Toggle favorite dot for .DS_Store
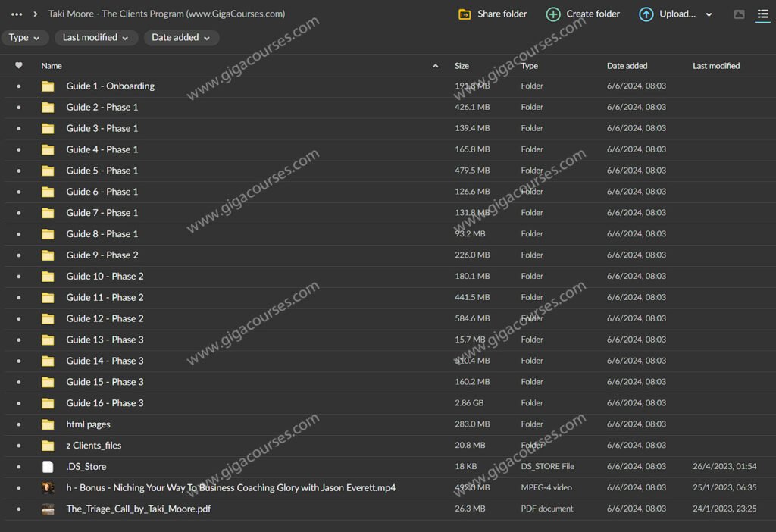The height and width of the screenshot is (532, 776). 19,467
